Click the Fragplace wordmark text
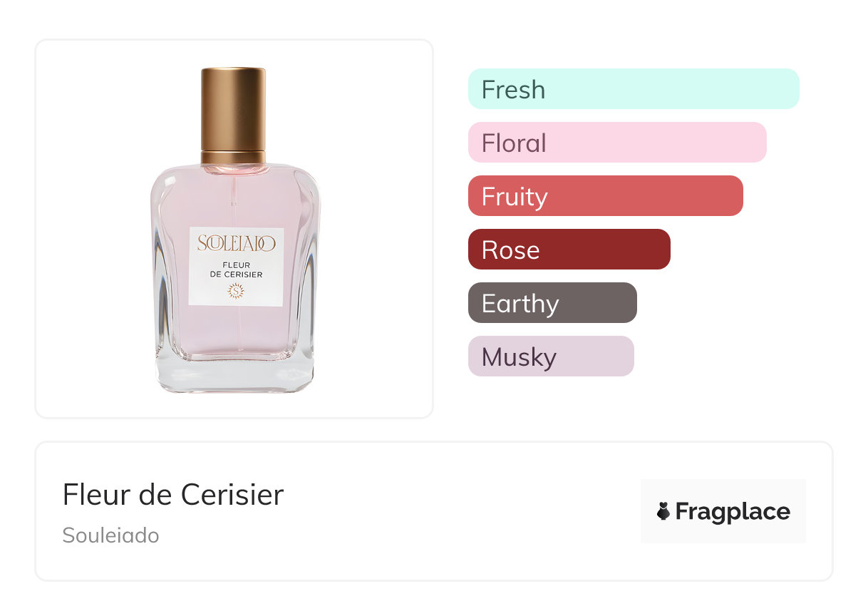This screenshot has height=616, width=868. pyautogui.click(x=733, y=512)
